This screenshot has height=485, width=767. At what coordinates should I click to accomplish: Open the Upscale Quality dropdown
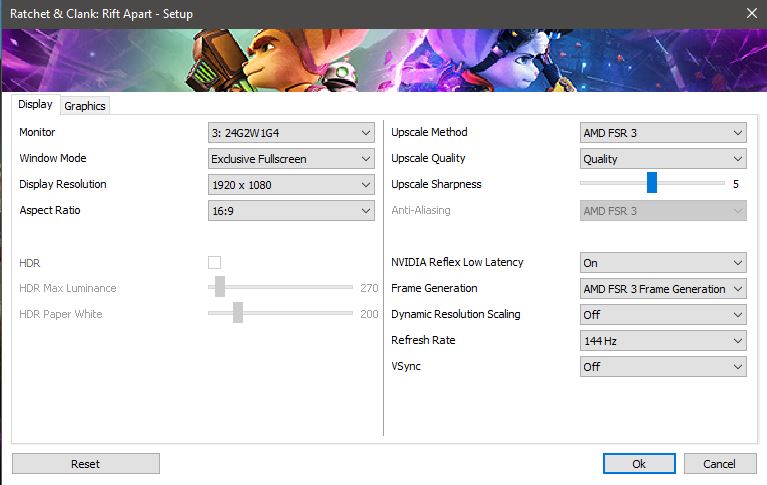663,159
